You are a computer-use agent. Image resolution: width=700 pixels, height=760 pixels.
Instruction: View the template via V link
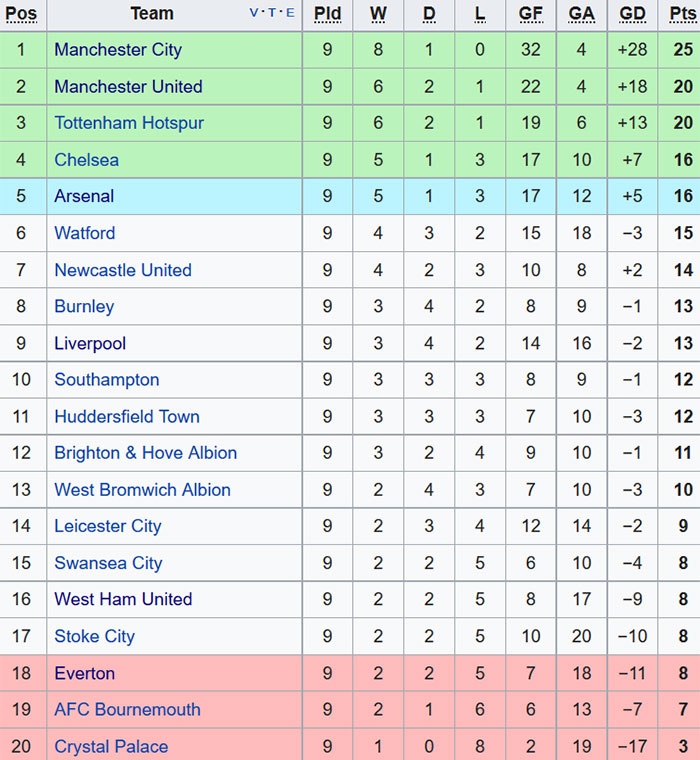254,13
